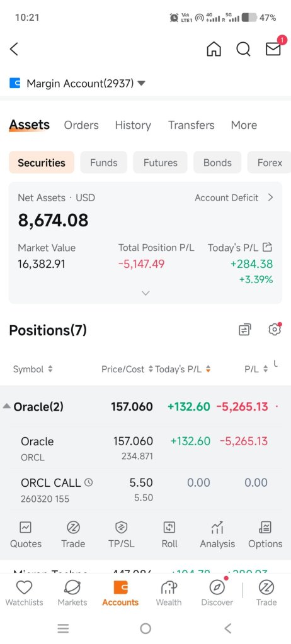Open Roll for the ORCL call
291x644 pixels.
point(169,535)
